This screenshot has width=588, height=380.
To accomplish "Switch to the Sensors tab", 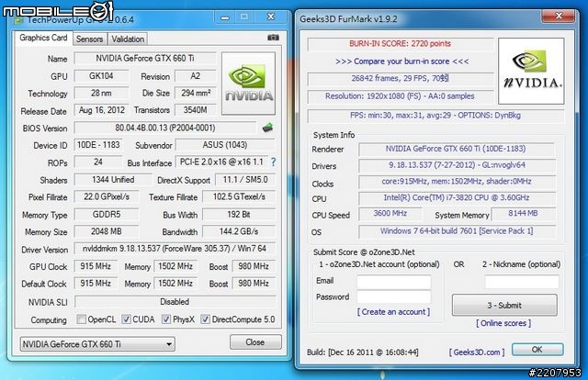I will click(90, 39).
